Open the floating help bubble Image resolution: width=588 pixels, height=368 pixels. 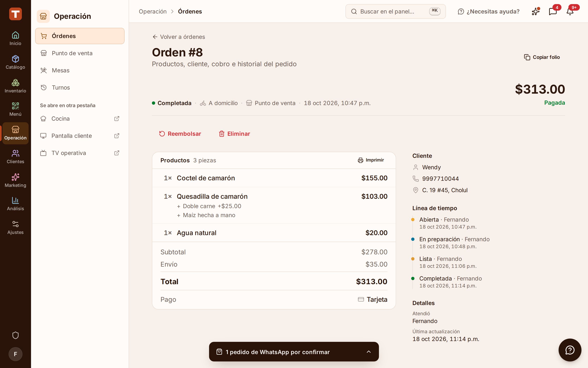point(570,350)
